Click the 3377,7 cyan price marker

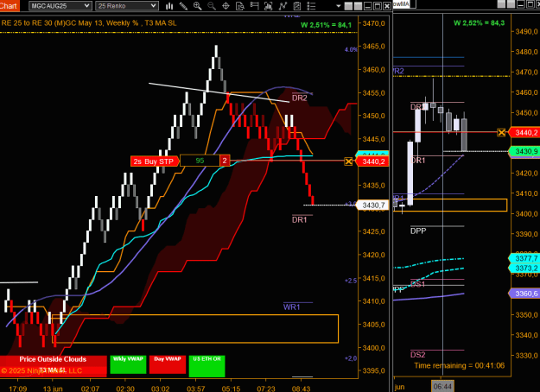[524, 258]
